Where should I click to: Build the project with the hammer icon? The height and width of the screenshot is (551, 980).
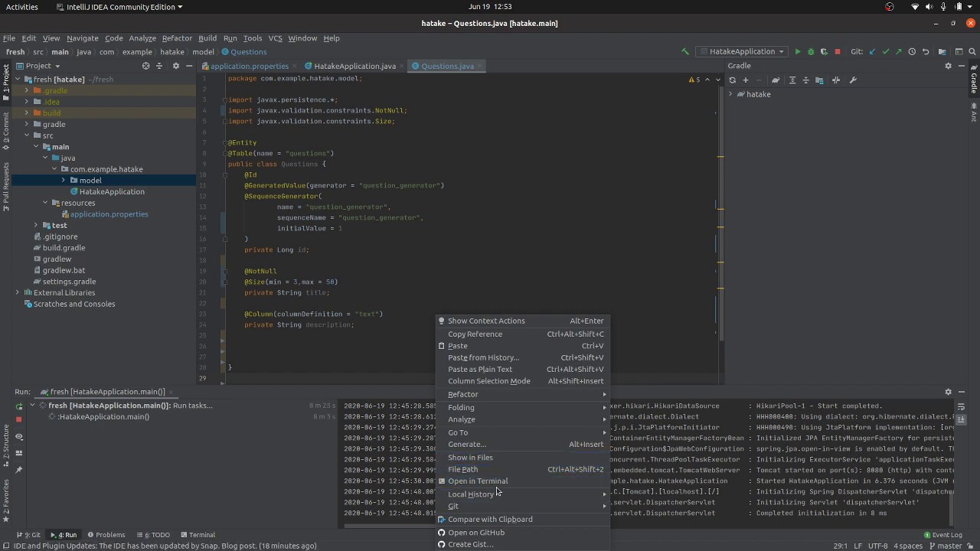click(685, 51)
